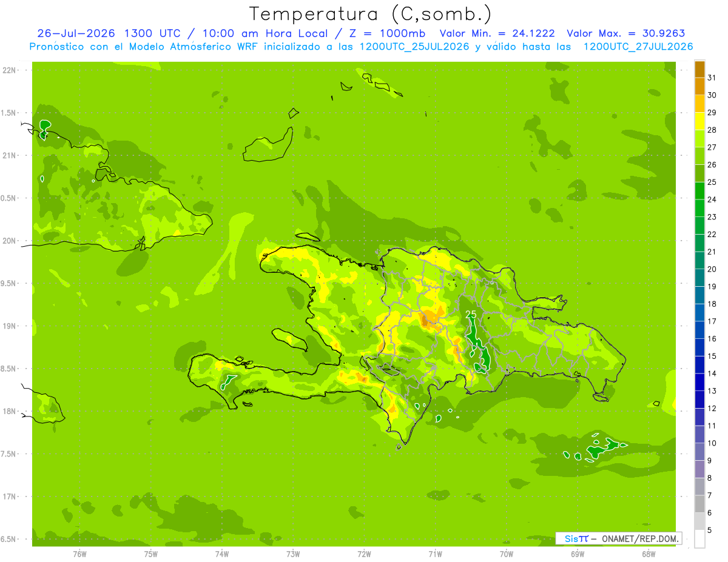Click the '69W' longitude label
The image size is (728, 562).
pos(578,554)
